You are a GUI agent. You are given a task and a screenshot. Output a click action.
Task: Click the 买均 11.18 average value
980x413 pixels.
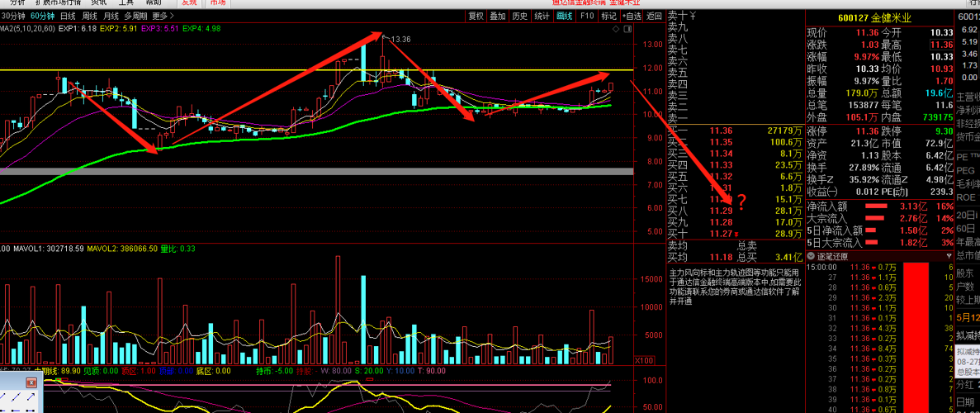(x=722, y=257)
